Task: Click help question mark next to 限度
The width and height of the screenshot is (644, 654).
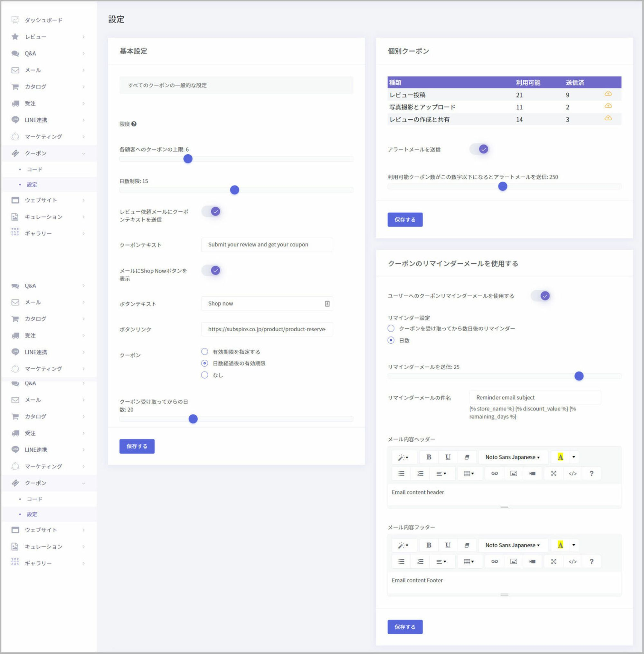Action: tap(134, 124)
